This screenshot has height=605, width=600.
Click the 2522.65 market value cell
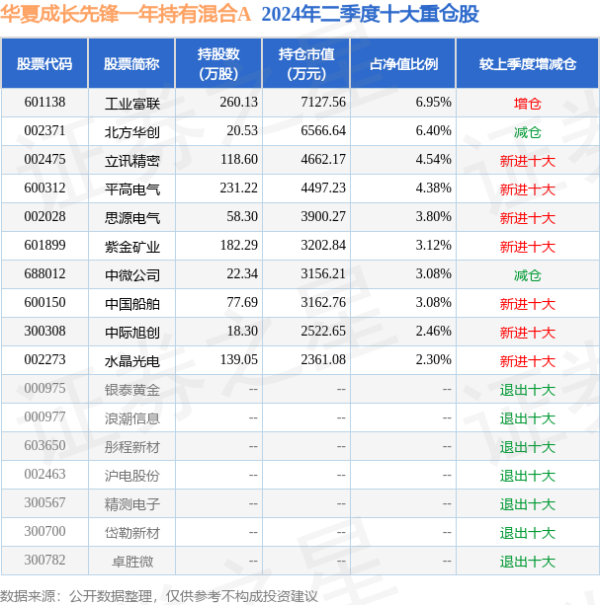click(323, 331)
